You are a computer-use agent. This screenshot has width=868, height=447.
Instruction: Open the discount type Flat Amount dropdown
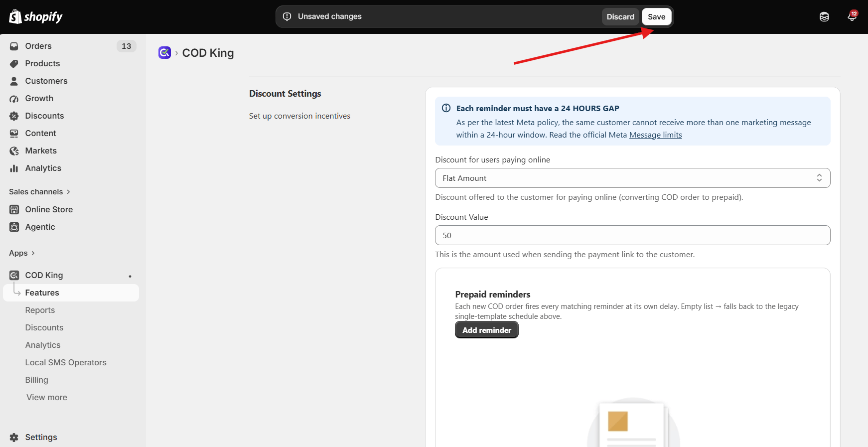[632, 178]
